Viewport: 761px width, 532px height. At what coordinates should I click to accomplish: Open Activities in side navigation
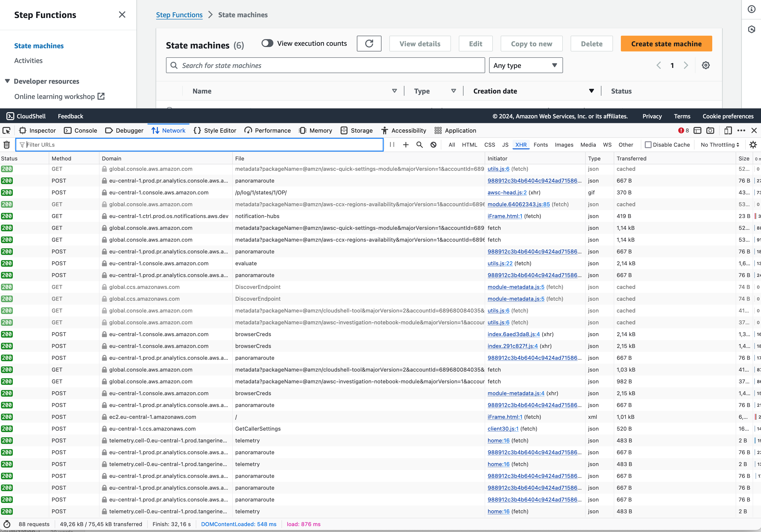pos(29,61)
